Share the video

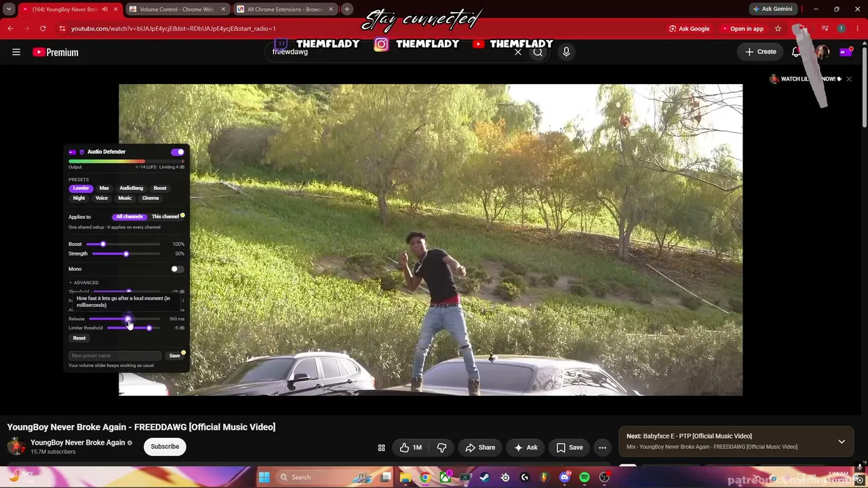480,447
